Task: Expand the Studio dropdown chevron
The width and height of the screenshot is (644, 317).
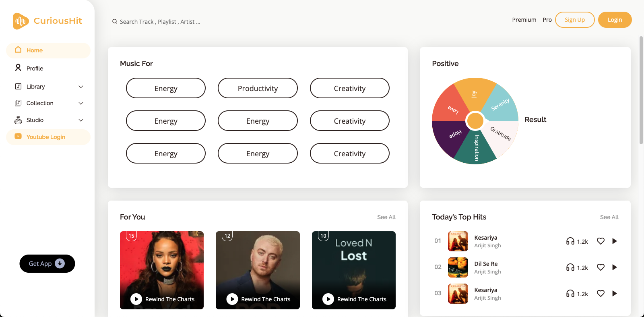Action: tap(81, 120)
